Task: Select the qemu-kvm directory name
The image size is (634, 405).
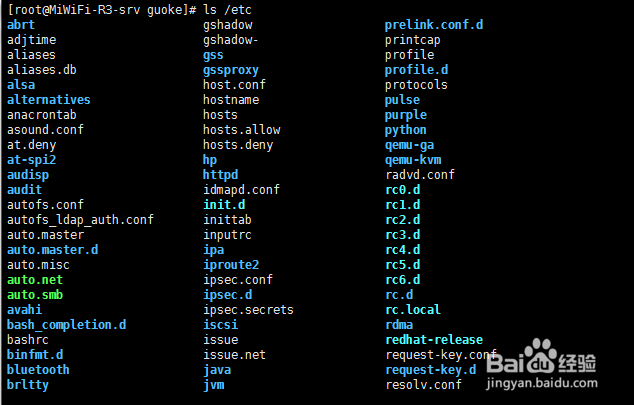Action: coord(412,160)
